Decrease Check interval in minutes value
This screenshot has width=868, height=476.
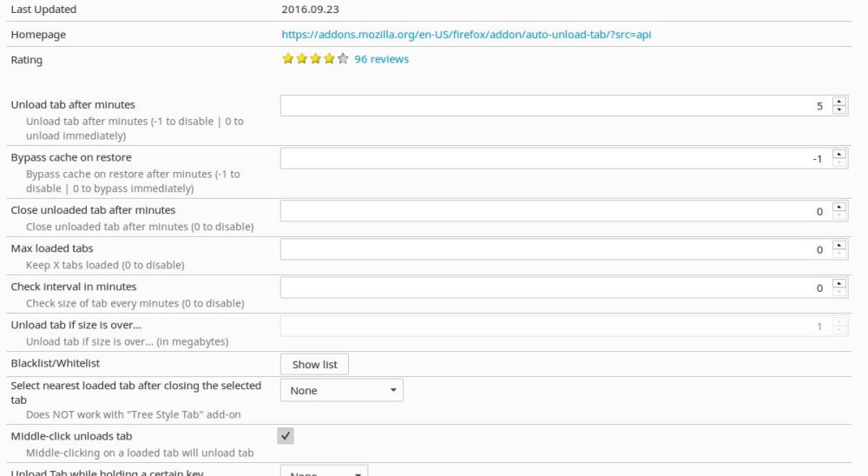pyautogui.click(x=839, y=292)
